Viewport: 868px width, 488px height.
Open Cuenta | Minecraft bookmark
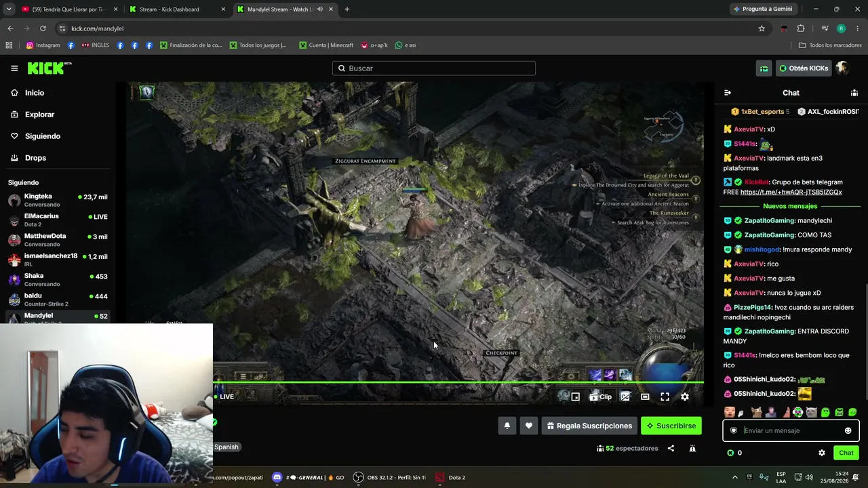coord(326,45)
